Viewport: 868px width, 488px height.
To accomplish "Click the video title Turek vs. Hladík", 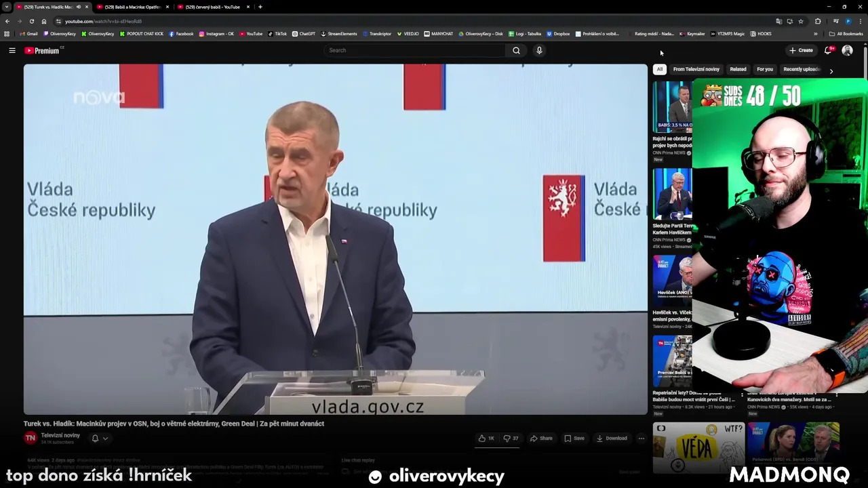I will click(174, 424).
